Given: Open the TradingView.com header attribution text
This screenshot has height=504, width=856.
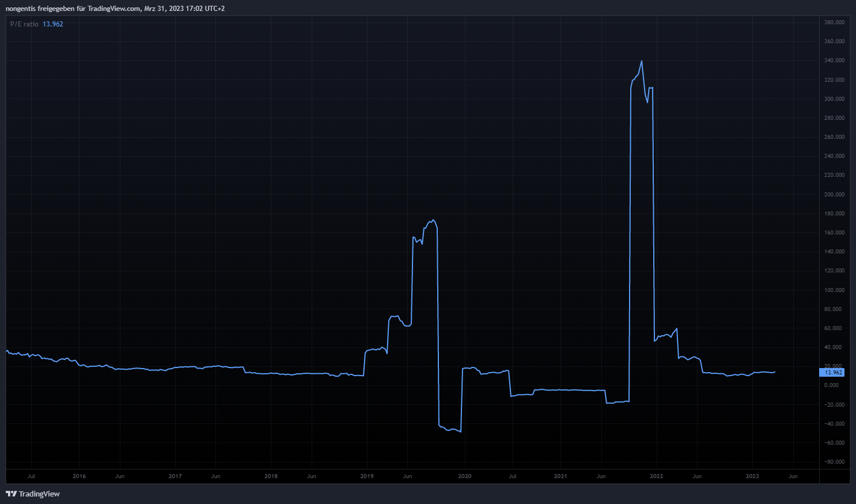Looking at the screenshot, I should pos(115,9).
